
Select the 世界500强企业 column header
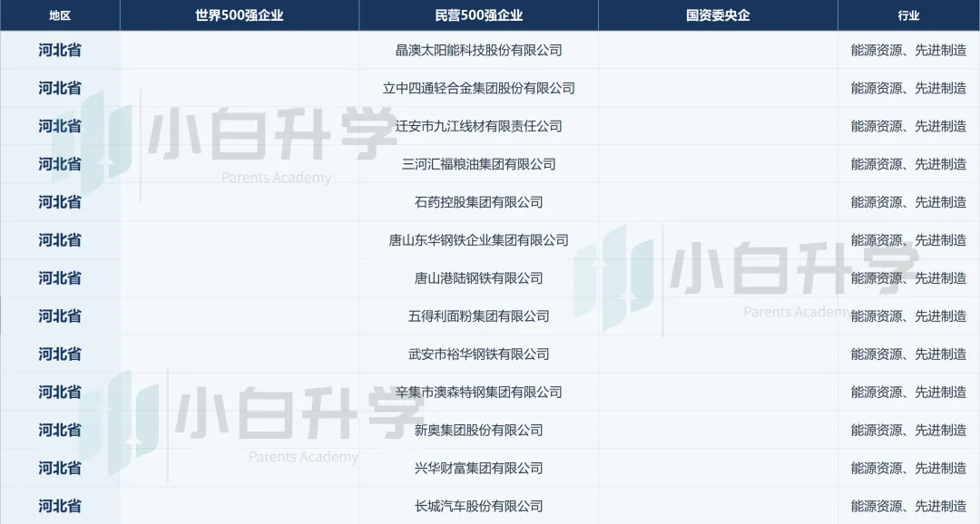[x=240, y=15]
